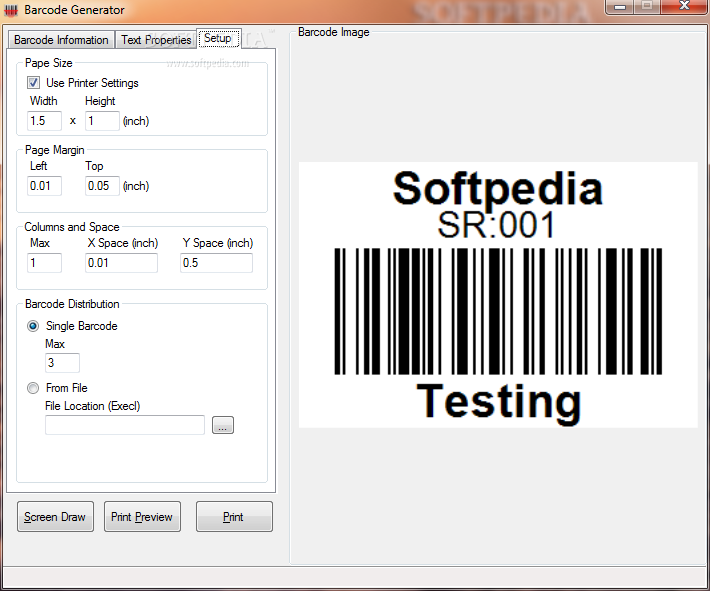The width and height of the screenshot is (710, 591).
Task: Toggle the Use Printer Settings checkbox
Action: tap(34, 83)
